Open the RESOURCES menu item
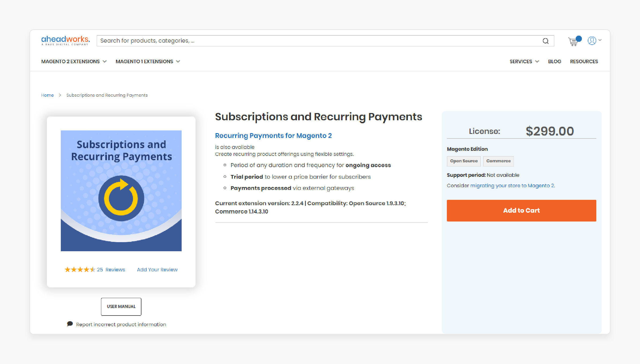Image resolution: width=640 pixels, height=364 pixels. [x=584, y=61]
